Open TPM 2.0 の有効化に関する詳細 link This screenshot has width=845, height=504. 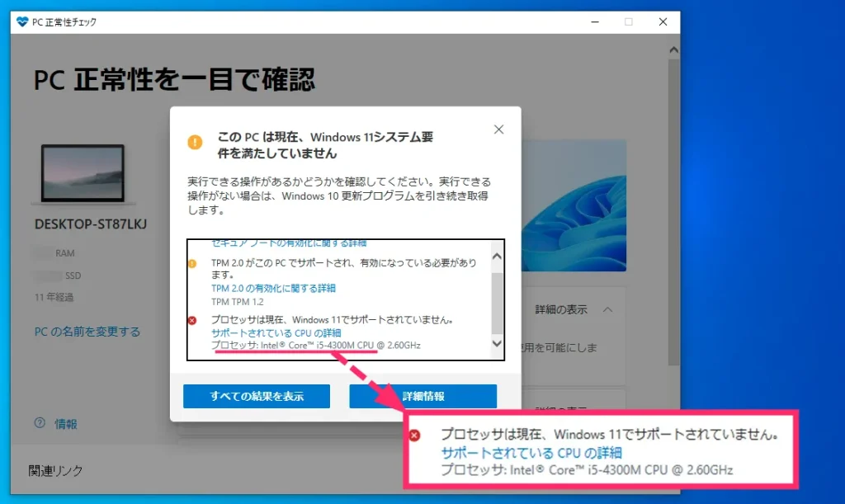tap(273, 288)
